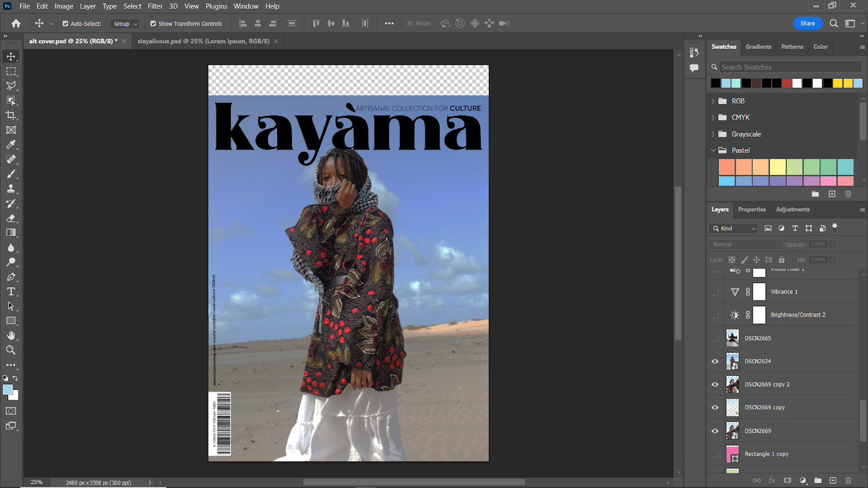Select the Object Selection tool
This screenshot has height=488, width=868.
point(11,100)
